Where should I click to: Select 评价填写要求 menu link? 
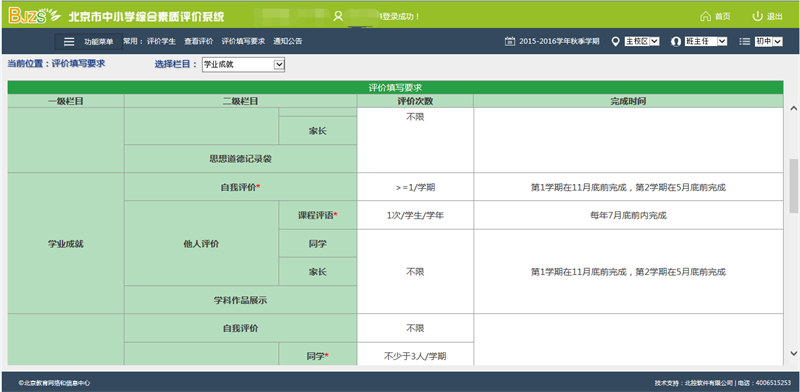243,41
